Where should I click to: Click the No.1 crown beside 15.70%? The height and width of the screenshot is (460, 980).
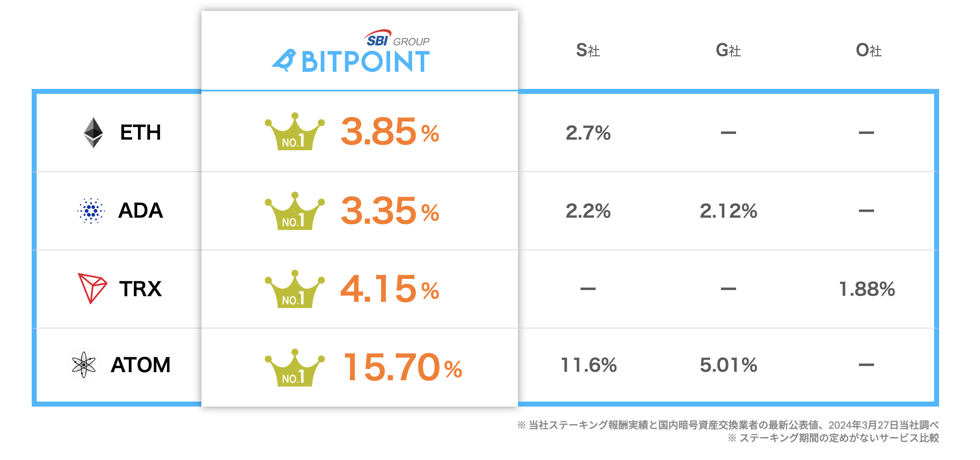click(295, 367)
